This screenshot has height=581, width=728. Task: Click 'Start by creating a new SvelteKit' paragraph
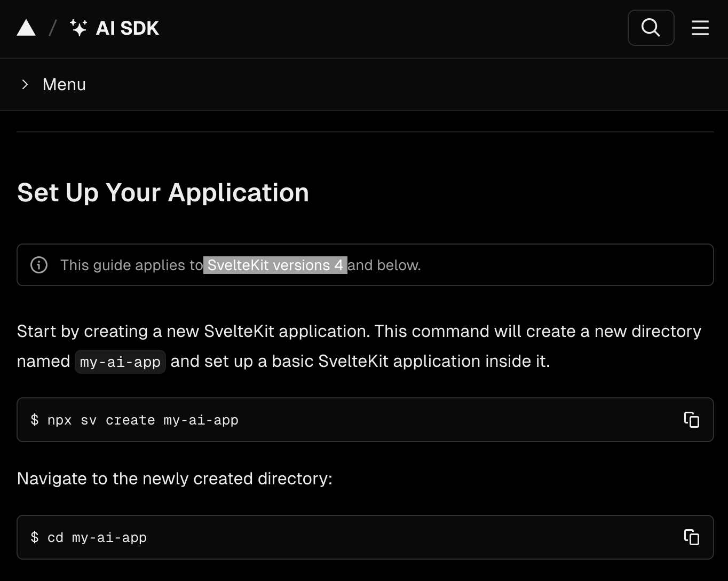click(359, 346)
